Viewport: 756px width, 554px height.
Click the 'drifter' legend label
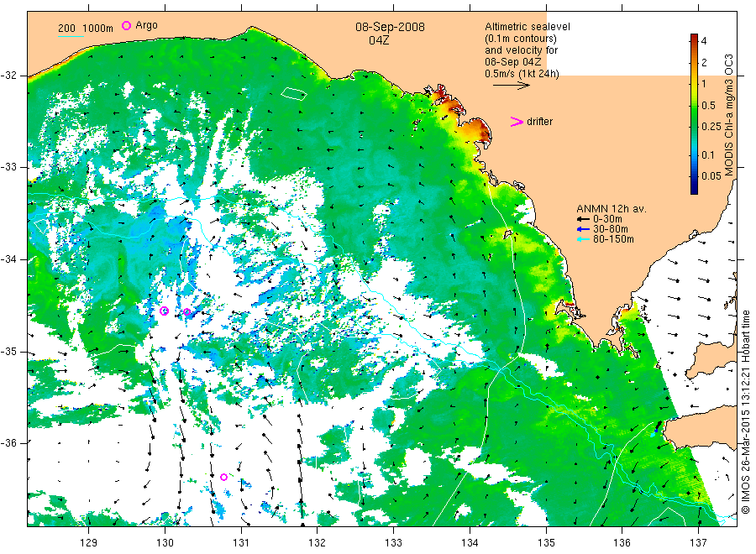point(539,122)
